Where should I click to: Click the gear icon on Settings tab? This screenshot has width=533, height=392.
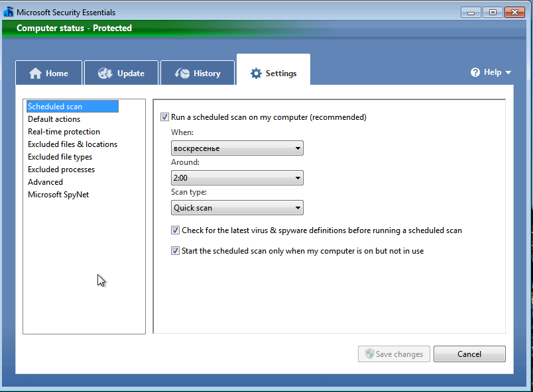click(256, 73)
